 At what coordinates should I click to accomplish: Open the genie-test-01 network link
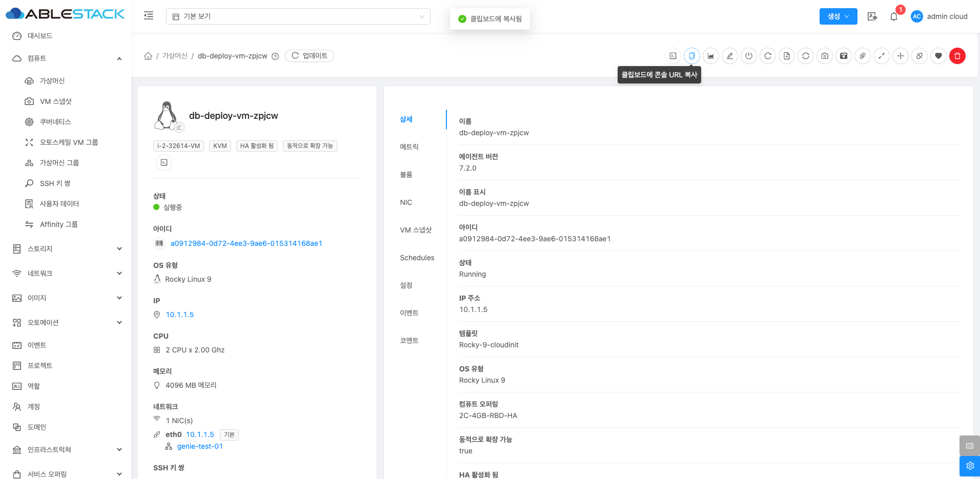click(x=200, y=446)
